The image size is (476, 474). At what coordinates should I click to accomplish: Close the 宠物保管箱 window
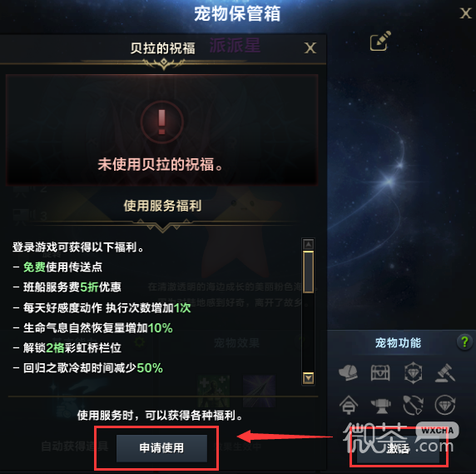pyautogui.click(x=466, y=13)
